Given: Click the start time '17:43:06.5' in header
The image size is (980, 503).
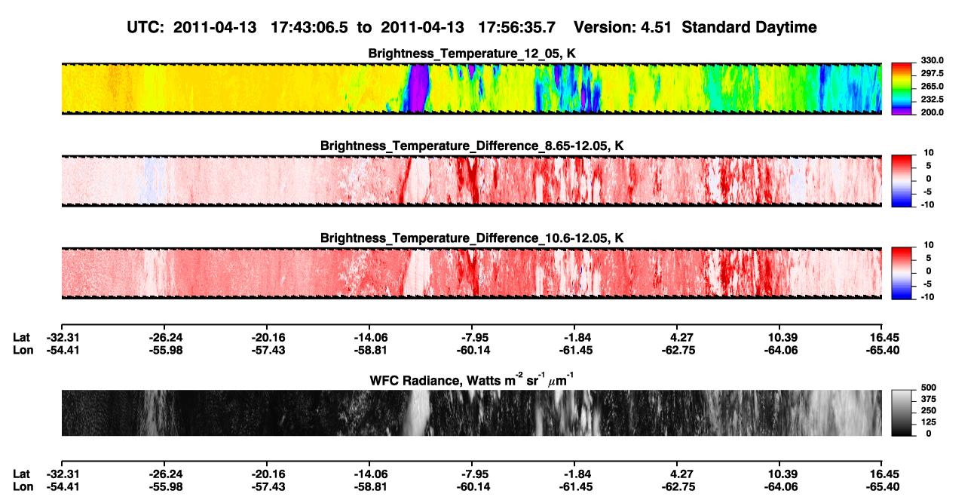Looking at the screenshot, I should [311, 28].
